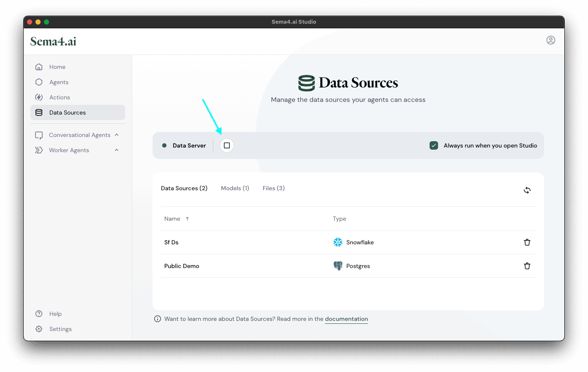The image size is (588, 372).
Task: Expand the Worker Agents section
Action: pos(117,150)
